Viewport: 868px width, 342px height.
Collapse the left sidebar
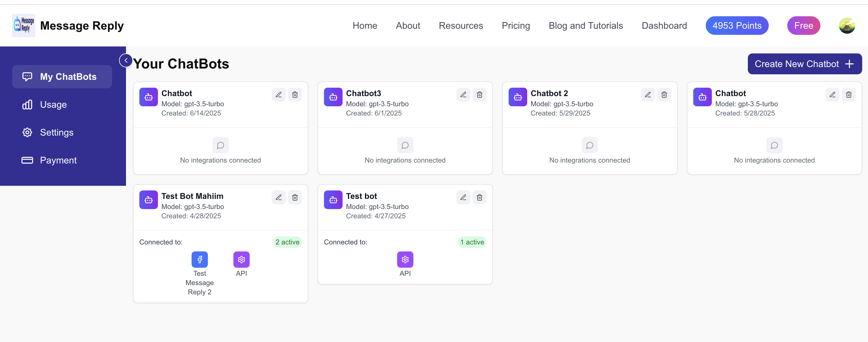point(125,60)
